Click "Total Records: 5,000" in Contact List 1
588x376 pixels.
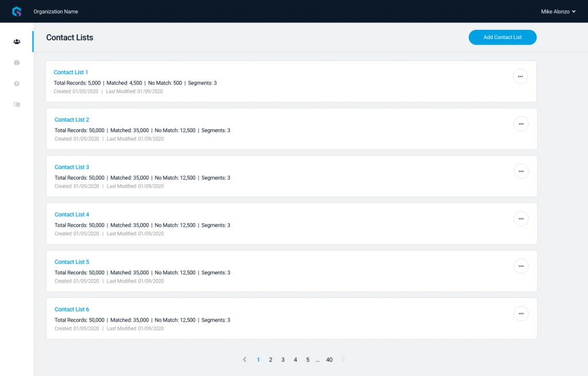(x=78, y=83)
